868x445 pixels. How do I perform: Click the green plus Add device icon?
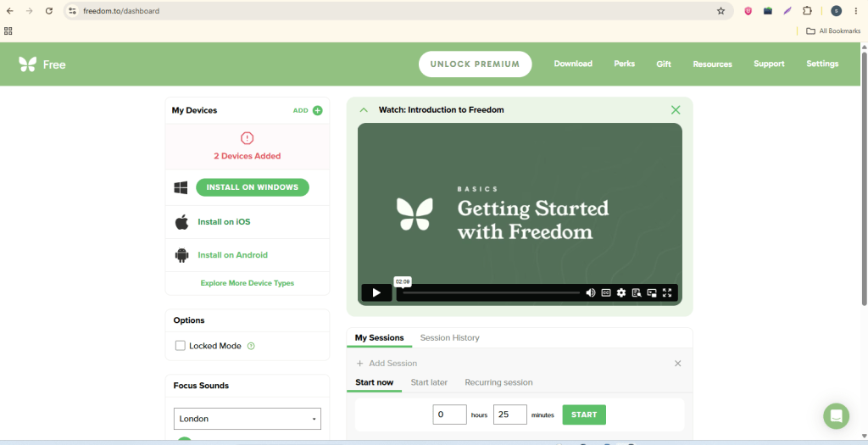tap(318, 110)
